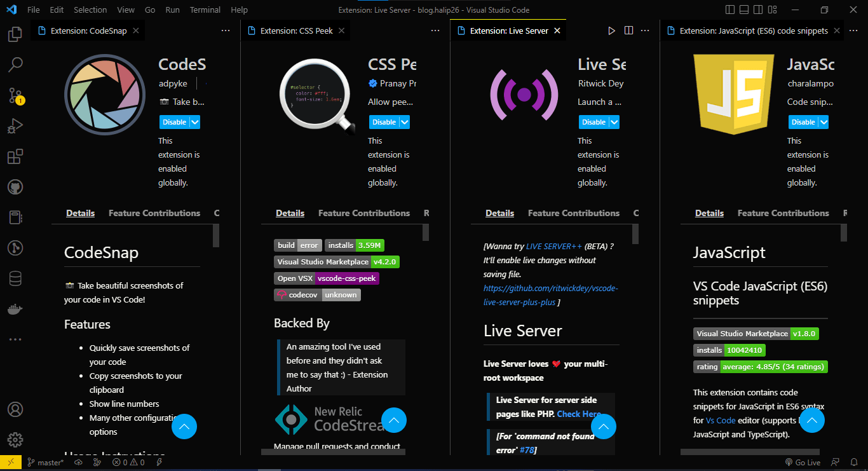Toggle primary side bar layout button
The width and height of the screenshot is (868, 471).
pyautogui.click(x=729, y=10)
